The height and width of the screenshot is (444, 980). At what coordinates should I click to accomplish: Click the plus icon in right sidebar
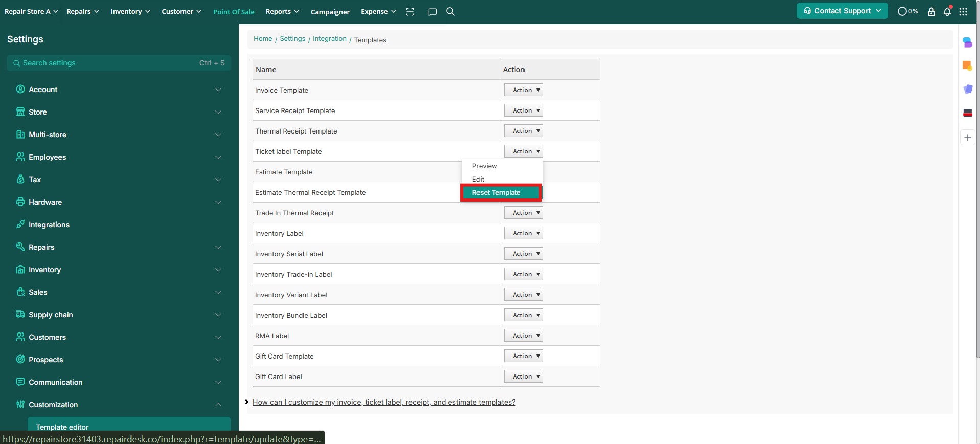tap(967, 138)
